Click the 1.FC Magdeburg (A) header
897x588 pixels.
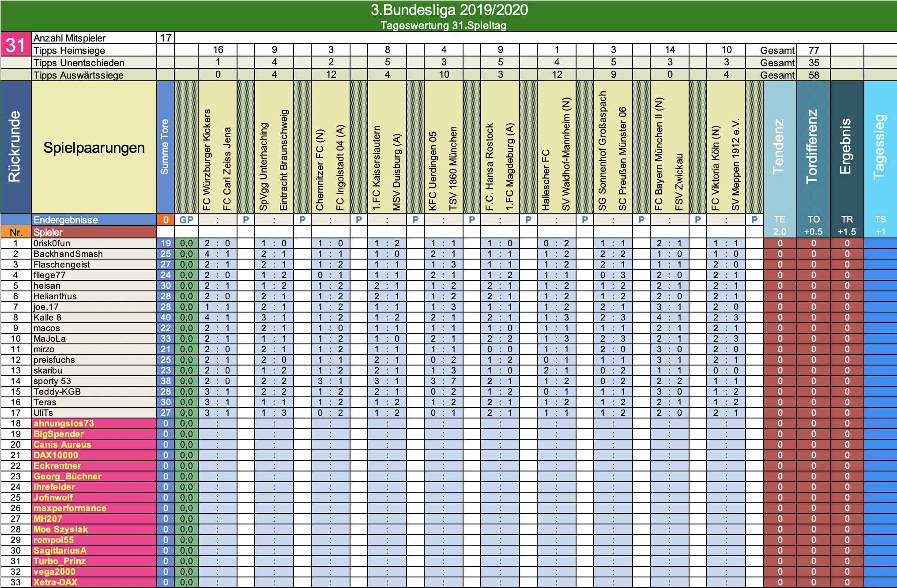(509, 167)
